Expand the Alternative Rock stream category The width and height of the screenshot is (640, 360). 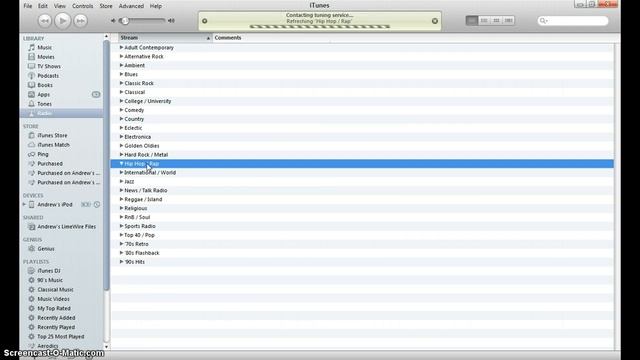121,56
